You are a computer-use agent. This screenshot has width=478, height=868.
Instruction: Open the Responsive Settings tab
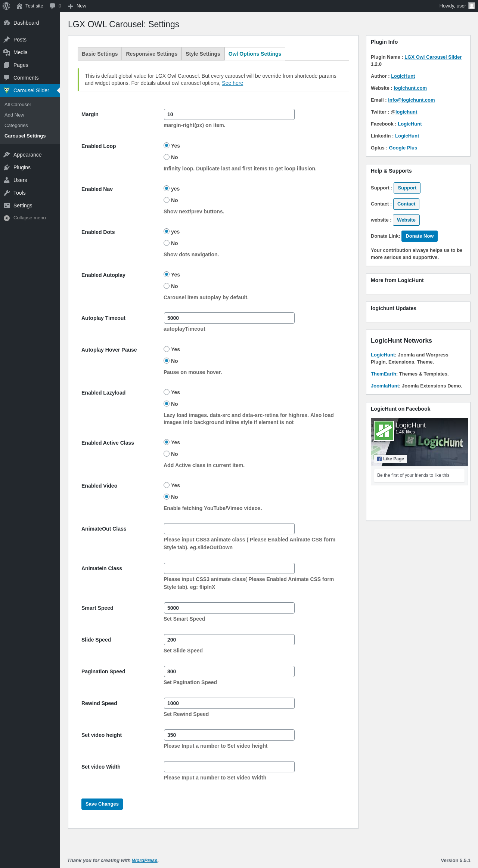coord(152,54)
